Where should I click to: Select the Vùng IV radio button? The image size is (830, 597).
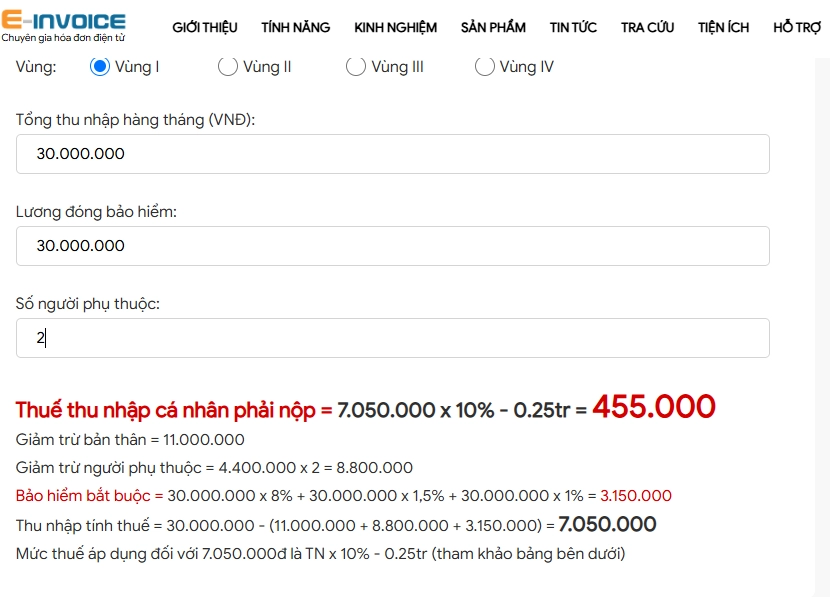click(484, 67)
